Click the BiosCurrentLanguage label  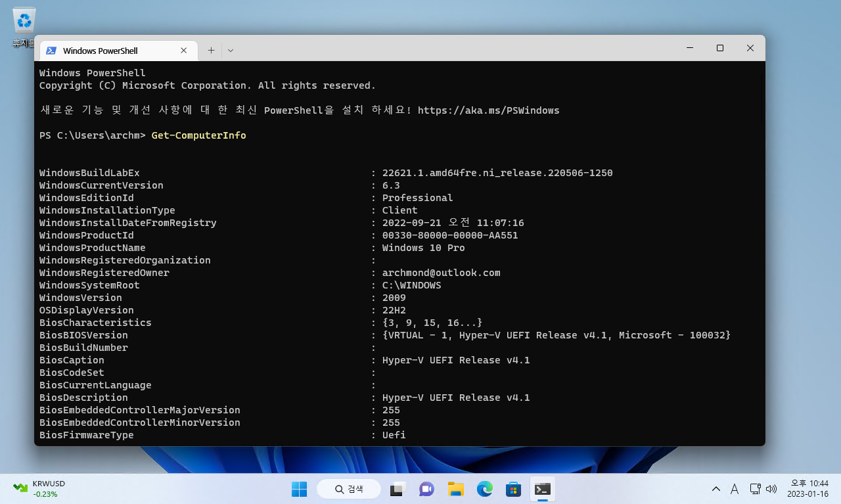pyautogui.click(x=95, y=385)
